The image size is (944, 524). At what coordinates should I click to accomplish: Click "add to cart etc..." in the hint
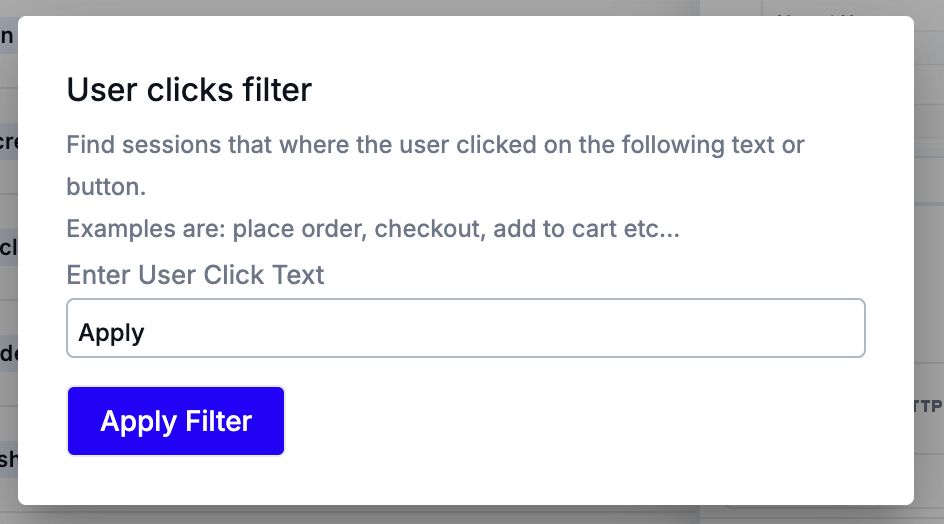point(586,229)
